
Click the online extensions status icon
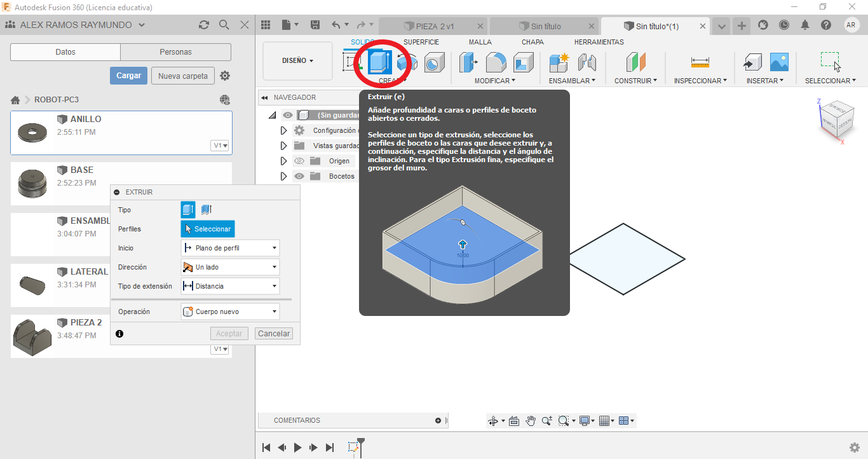tap(763, 25)
